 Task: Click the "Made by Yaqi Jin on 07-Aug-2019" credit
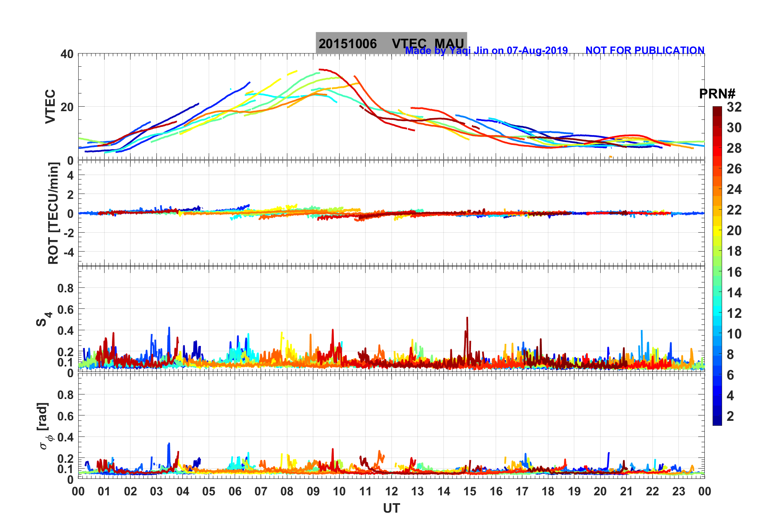487,51
